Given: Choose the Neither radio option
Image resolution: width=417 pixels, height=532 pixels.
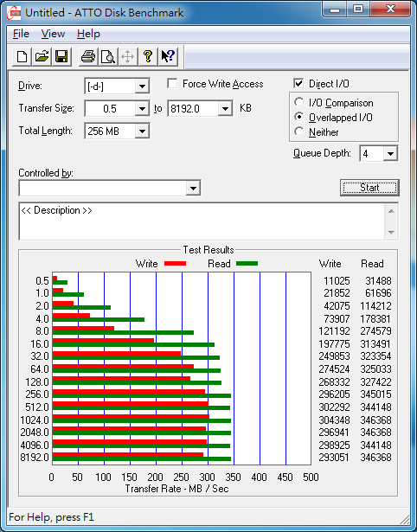Looking at the screenshot, I should point(299,131).
